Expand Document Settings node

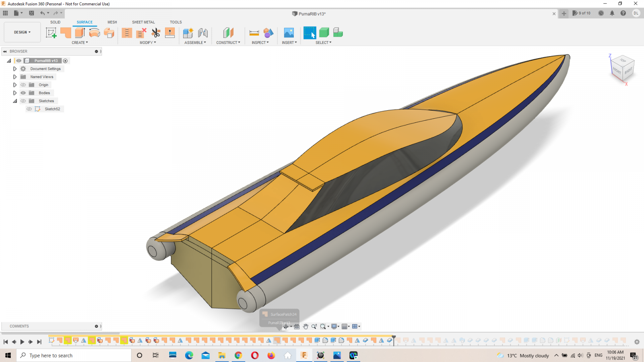[15, 69]
